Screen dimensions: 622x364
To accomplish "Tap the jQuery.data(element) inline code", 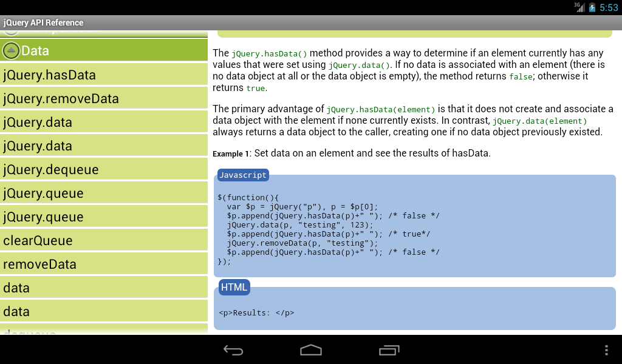I will [x=539, y=121].
